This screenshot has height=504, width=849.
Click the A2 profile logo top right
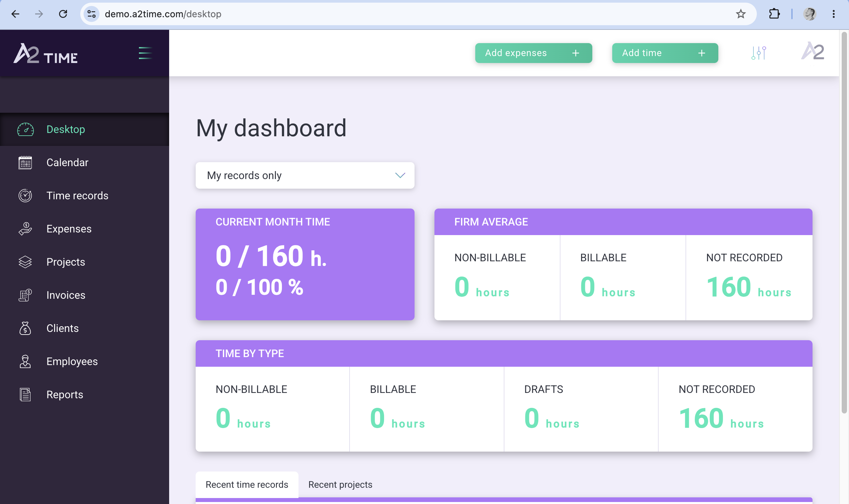(813, 51)
